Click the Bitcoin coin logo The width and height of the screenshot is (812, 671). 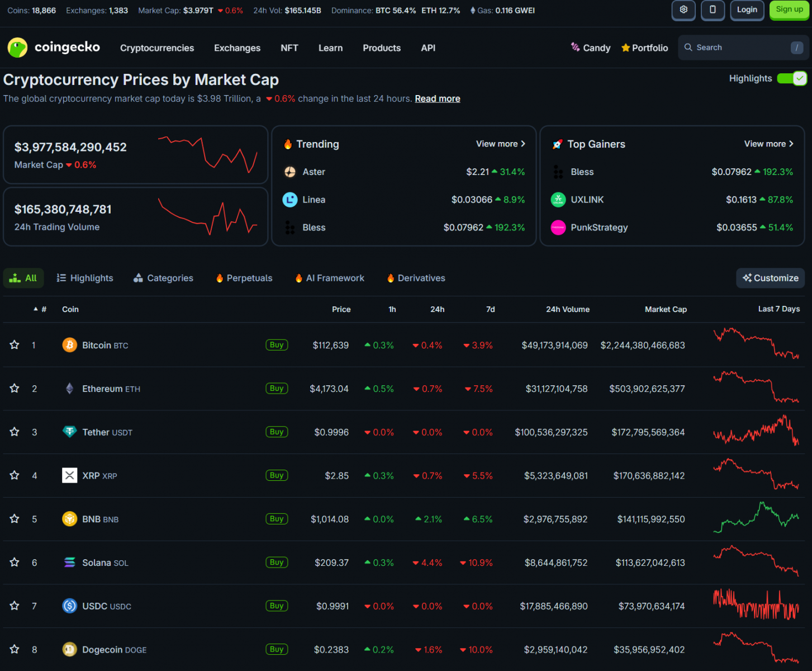[x=69, y=345]
